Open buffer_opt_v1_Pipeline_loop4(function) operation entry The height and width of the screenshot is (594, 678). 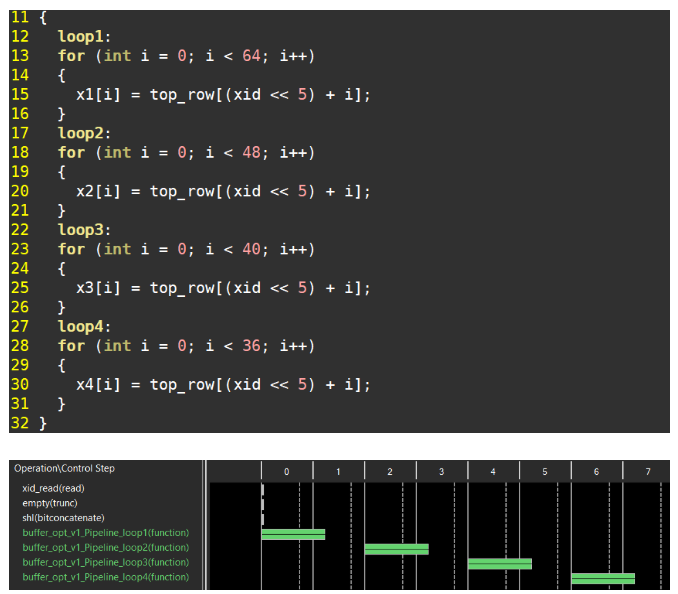[x=105, y=578]
